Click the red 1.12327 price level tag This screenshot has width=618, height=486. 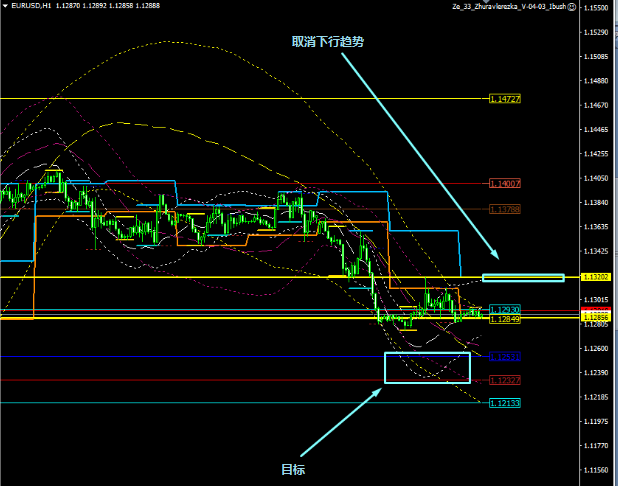(505, 380)
